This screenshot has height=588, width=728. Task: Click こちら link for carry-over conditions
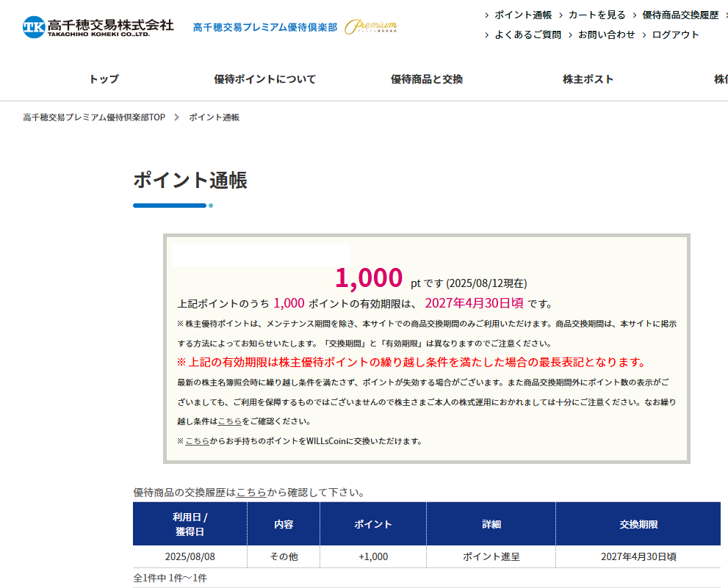pos(230,421)
